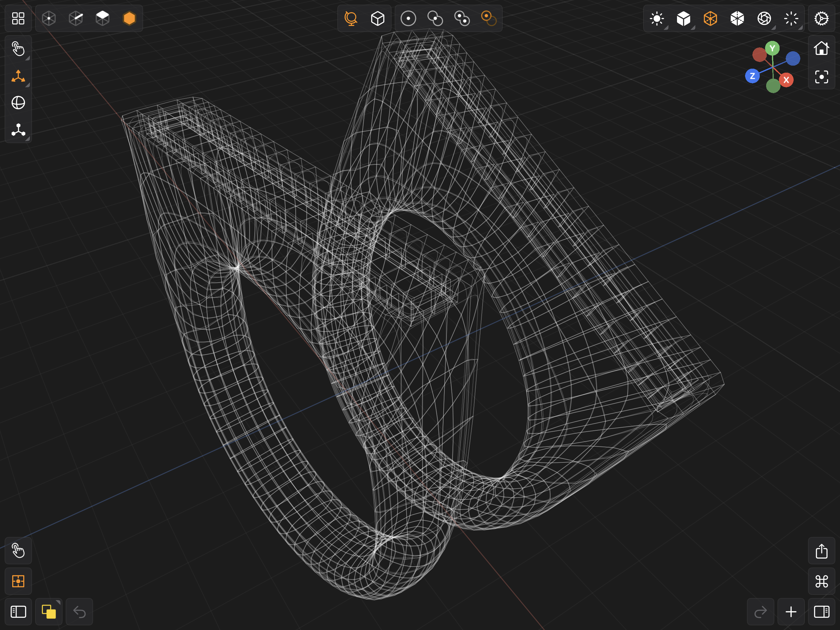The width and height of the screenshot is (840, 630).
Task: Open the three-node axis tool
Action: tap(18, 130)
